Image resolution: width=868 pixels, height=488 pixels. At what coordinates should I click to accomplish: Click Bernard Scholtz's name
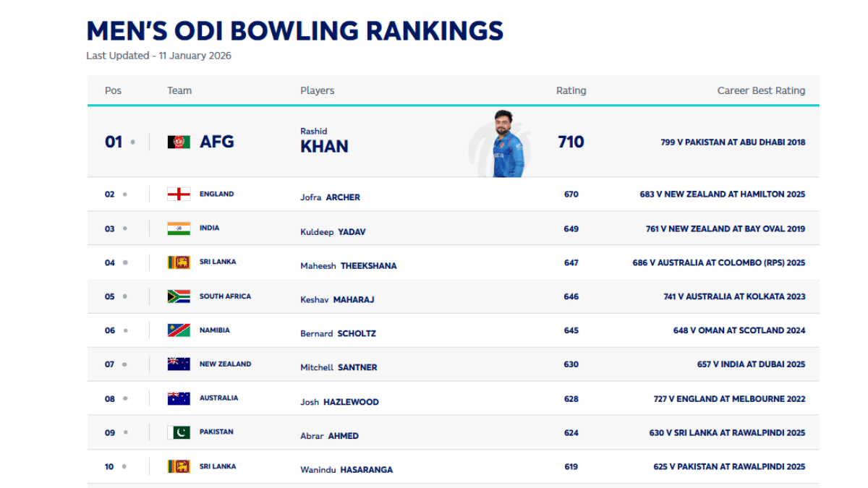coord(338,333)
